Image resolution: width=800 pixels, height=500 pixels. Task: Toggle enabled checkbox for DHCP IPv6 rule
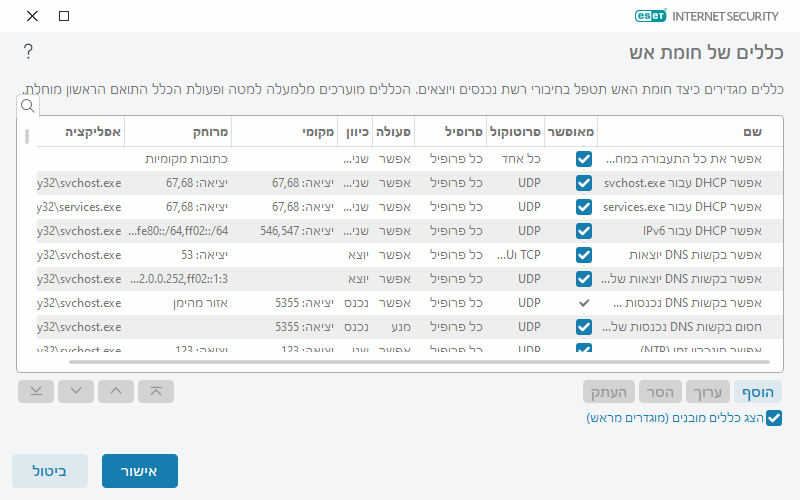pyautogui.click(x=584, y=231)
